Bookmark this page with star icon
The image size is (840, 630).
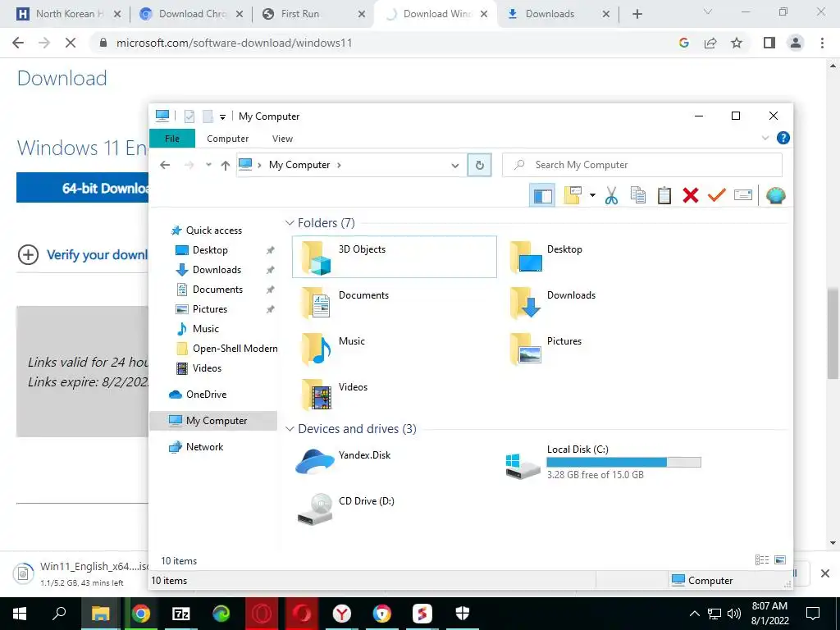pos(737,43)
